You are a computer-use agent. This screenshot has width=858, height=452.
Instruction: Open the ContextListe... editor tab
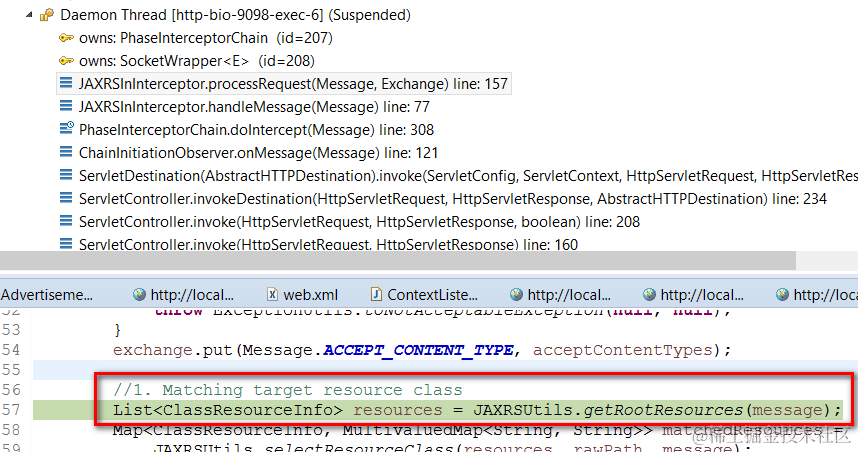424,295
